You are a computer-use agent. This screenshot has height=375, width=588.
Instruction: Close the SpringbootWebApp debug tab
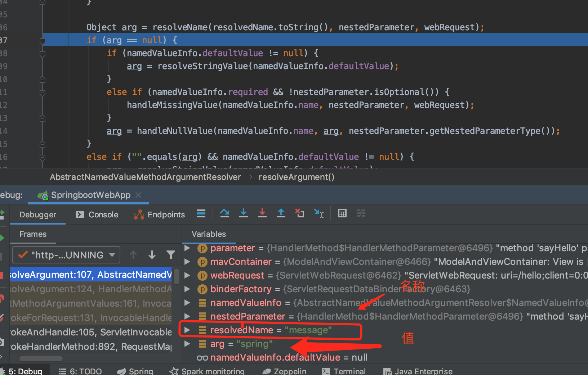[138, 195]
